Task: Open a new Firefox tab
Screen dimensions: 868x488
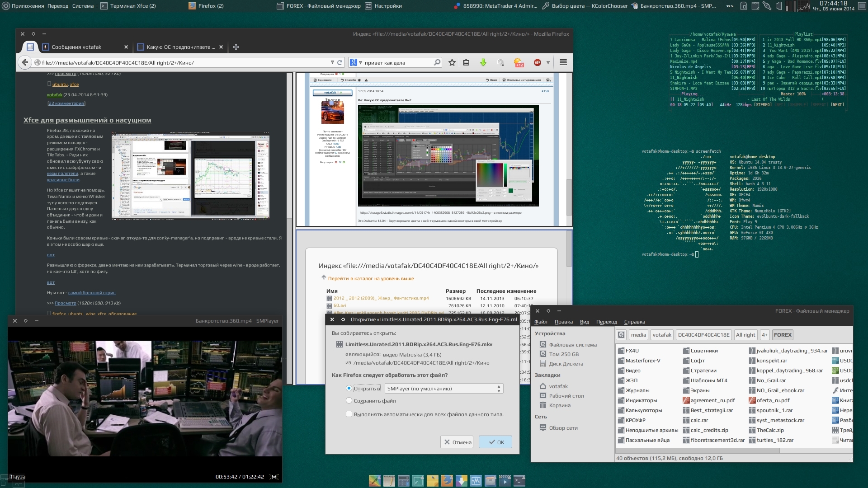Action: (x=236, y=47)
